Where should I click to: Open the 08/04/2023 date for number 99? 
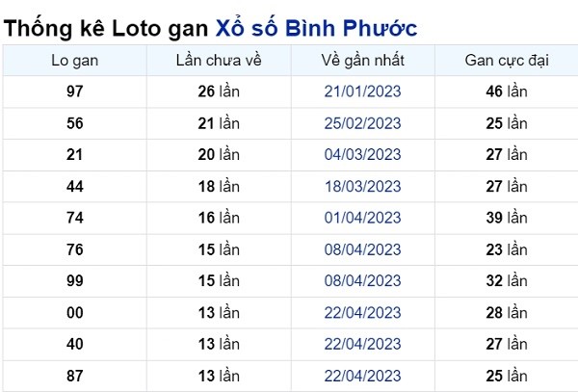click(363, 280)
